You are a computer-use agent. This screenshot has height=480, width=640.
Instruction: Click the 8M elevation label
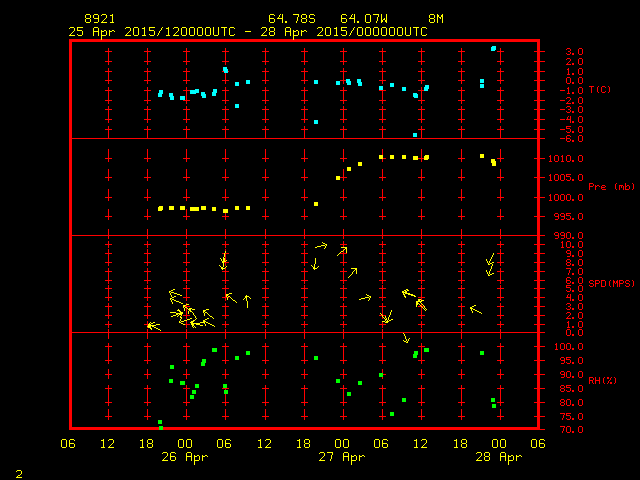click(x=436, y=19)
